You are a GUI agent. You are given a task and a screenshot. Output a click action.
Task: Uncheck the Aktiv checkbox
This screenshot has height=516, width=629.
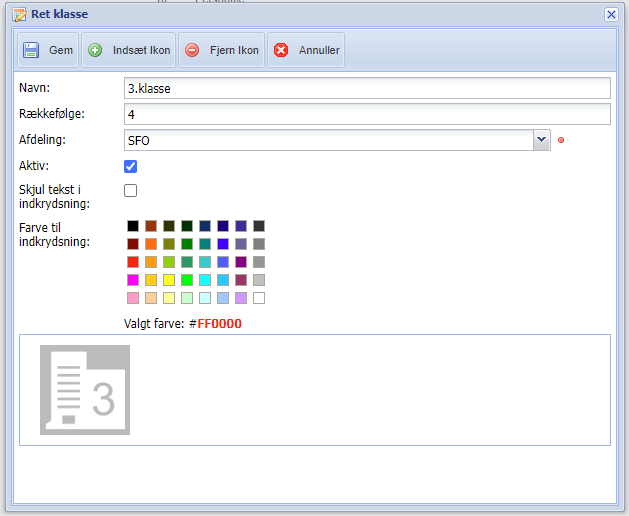(130, 166)
